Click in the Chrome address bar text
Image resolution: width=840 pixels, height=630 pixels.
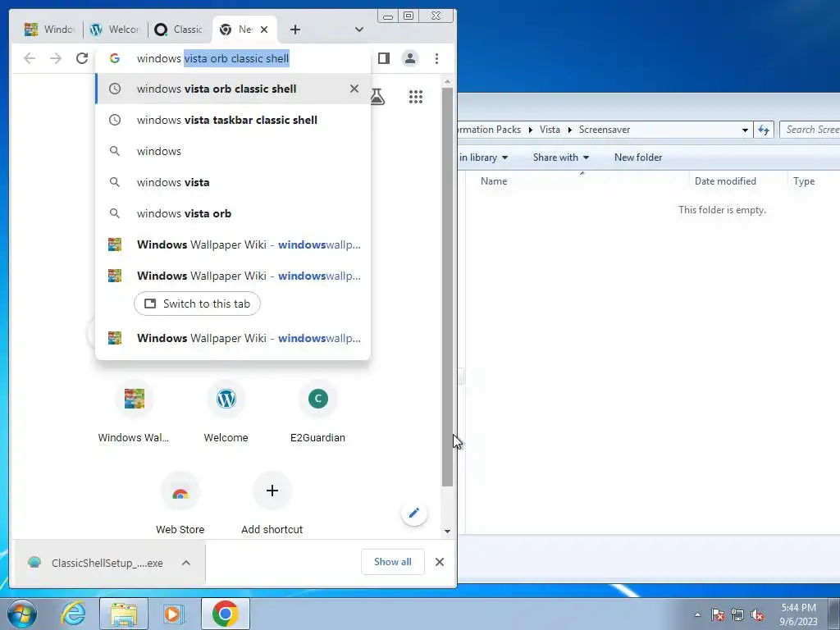coord(212,58)
